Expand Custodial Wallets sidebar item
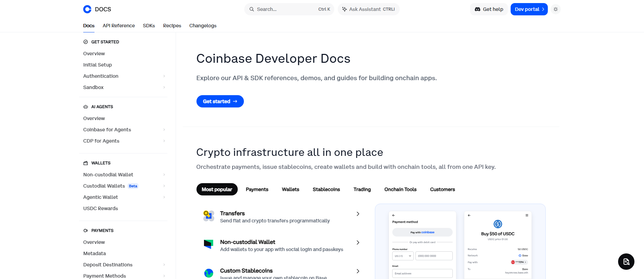Screen dimensions: 644x279 pyautogui.click(x=164, y=186)
